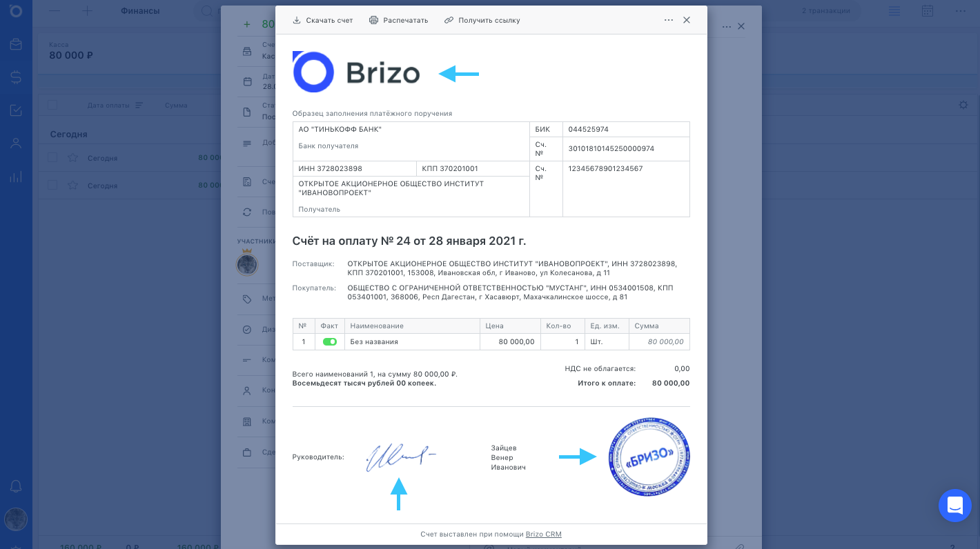
Task: Click the deal briefcase icon in transaction panel
Action: [247, 452]
